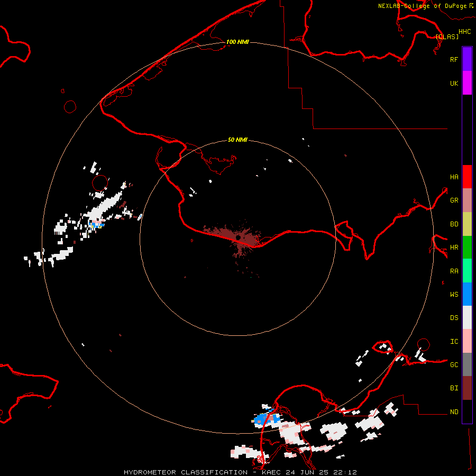This screenshot has height=476, width=476.
Task: Click the light green RA legend swatch
Action: click(467, 271)
